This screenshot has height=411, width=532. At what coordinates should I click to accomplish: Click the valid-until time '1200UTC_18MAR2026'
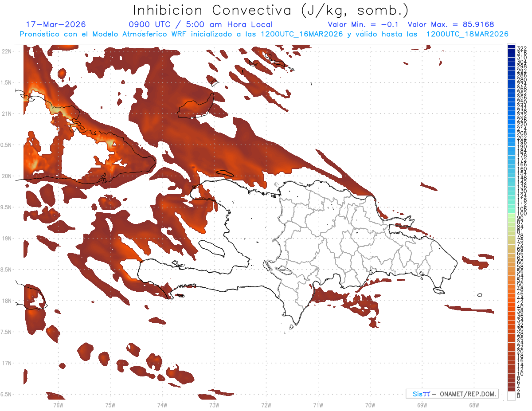point(467,34)
